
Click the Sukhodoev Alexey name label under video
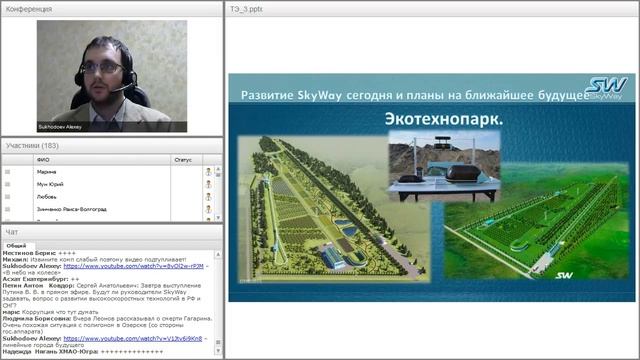click(60, 127)
